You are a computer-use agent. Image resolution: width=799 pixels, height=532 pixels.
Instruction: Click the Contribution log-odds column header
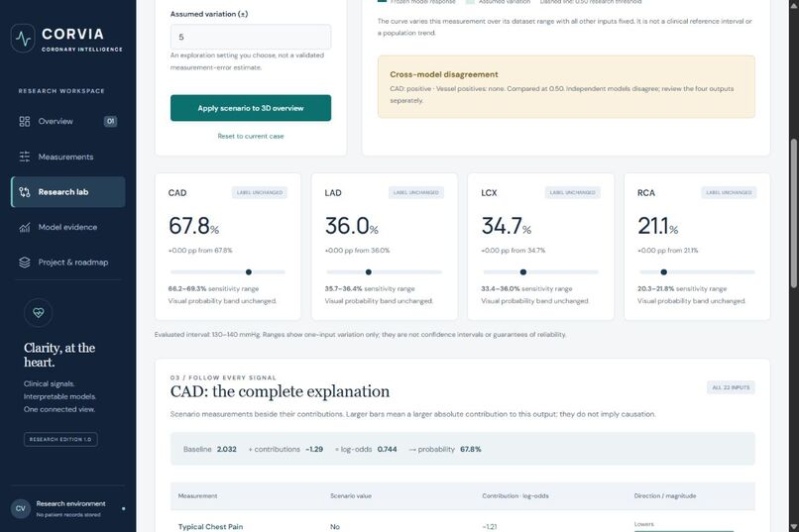[x=515, y=496]
